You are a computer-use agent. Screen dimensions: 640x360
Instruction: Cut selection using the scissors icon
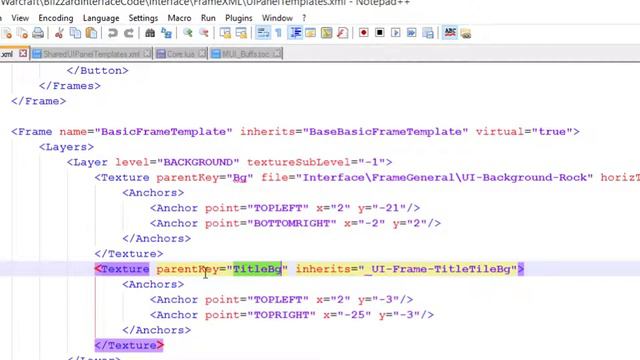pos(59,33)
